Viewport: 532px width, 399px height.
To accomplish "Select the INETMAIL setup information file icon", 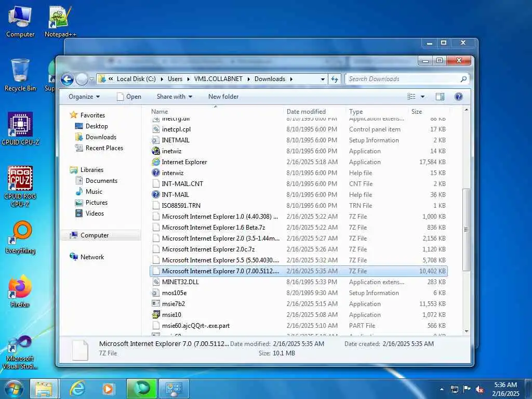I will (156, 140).
